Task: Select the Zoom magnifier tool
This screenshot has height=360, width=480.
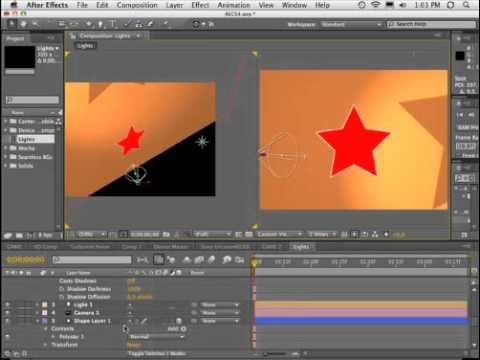Action: [35, 24]
